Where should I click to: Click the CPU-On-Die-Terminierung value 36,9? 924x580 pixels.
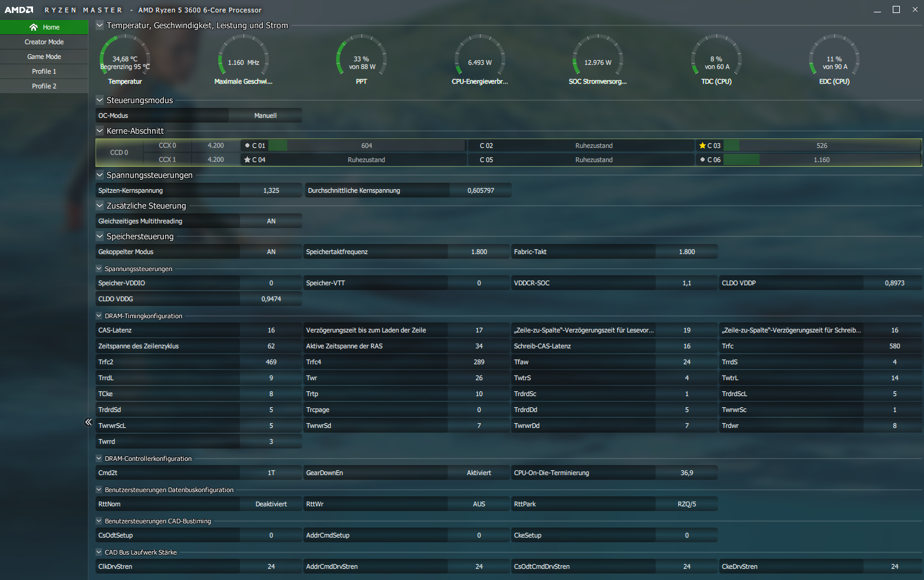click(x=687, y=473)
